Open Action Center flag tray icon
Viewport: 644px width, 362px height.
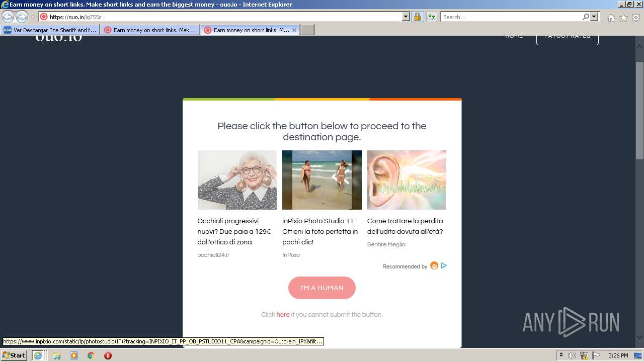click(x=596, y=355)
